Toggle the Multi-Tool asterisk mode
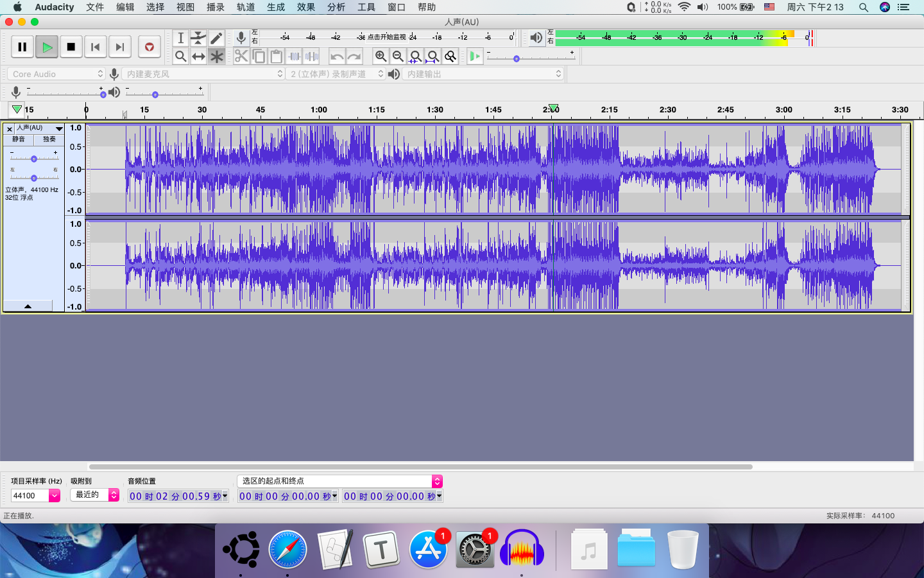 [x=216, y=57]
